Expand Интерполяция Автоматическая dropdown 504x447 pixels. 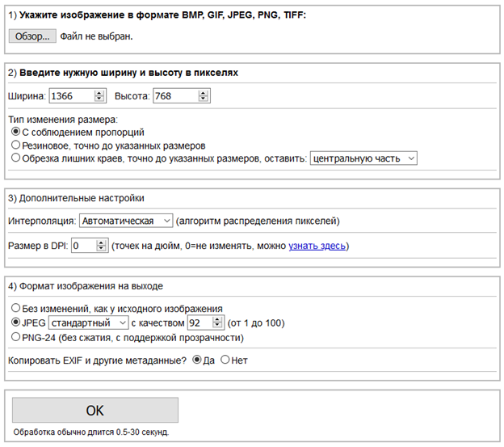126,221
